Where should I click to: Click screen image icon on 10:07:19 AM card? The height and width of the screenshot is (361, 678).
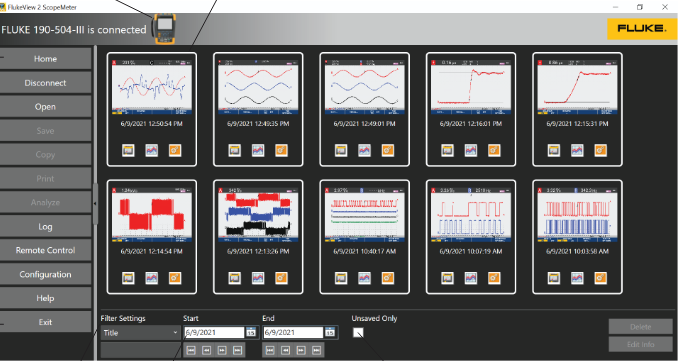[x=447, y=278]
